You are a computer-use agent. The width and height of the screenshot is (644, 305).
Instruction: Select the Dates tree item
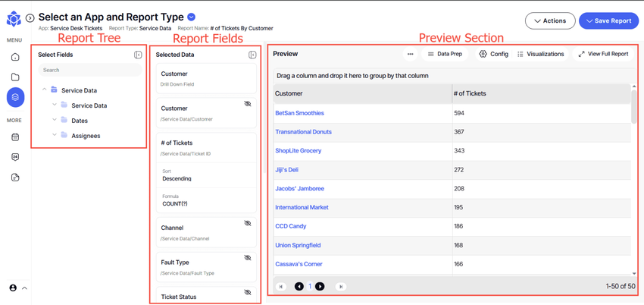pos(80,121)
